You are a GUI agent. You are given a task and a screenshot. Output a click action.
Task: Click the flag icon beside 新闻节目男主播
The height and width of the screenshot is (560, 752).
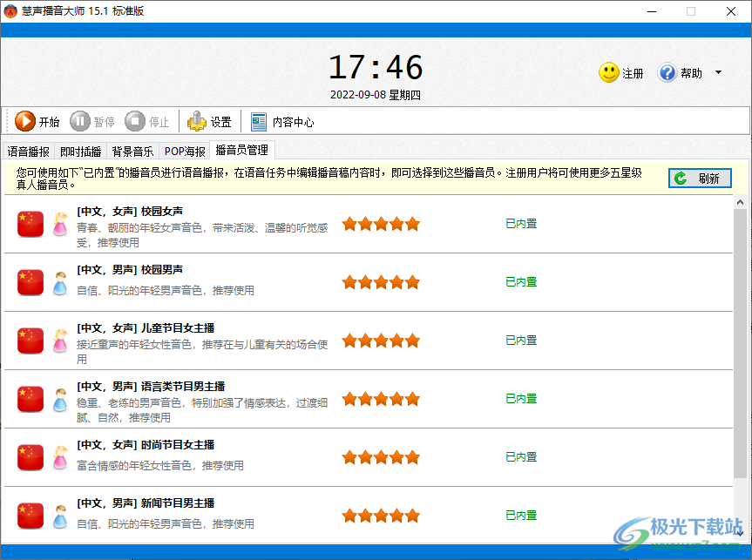(30, 516)
